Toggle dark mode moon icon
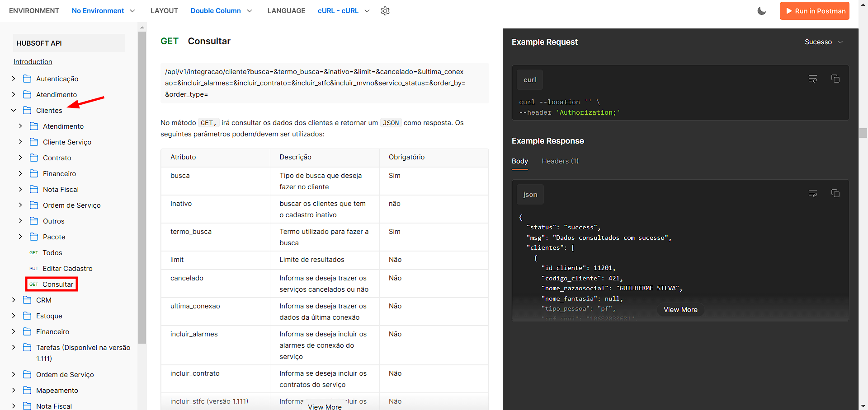This screenshot has width=868, height=410. click(x=762, y=11)
